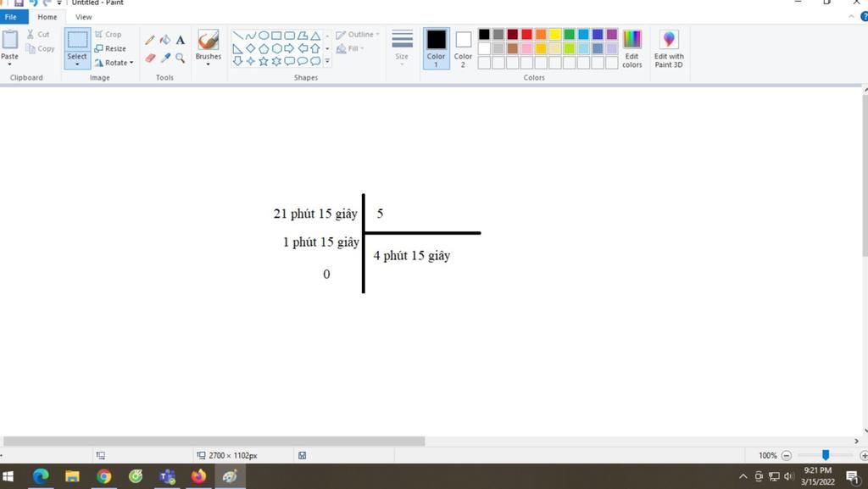
Task: Choose the Diamond shape
Action: (251, 48)
